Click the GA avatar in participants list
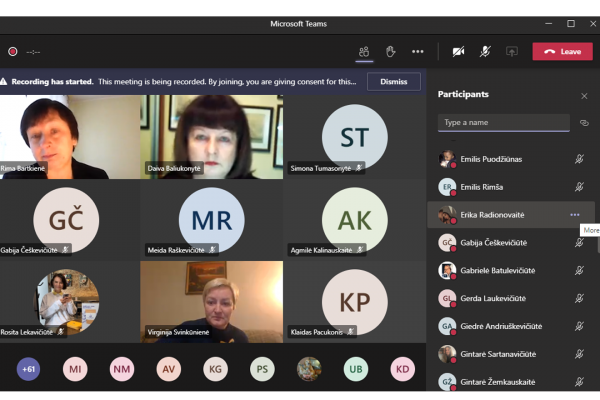Image resolution: width=600 pixels, height=400 pixels. click(x=447, y=327)
